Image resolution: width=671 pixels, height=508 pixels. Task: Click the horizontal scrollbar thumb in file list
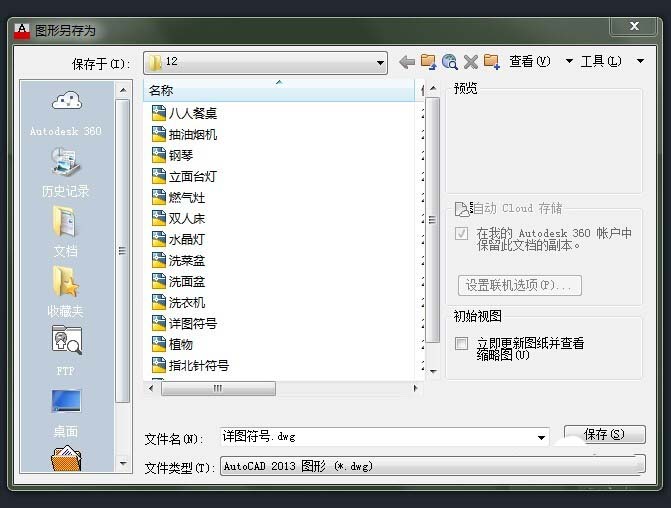tap(218, 389)
